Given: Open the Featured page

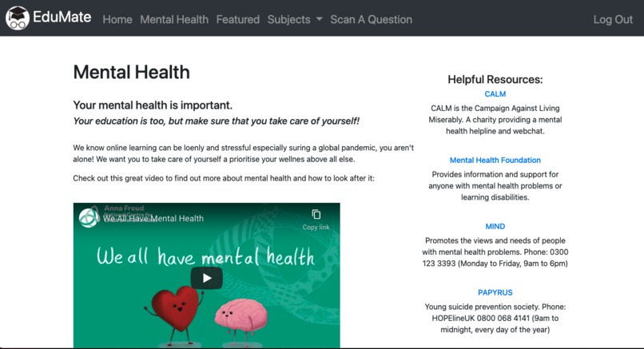Looking at the screenshot, I should point(238,19).
